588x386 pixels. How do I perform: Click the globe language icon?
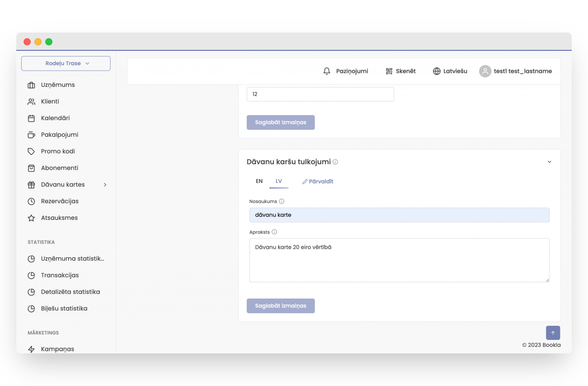(437, 71)
